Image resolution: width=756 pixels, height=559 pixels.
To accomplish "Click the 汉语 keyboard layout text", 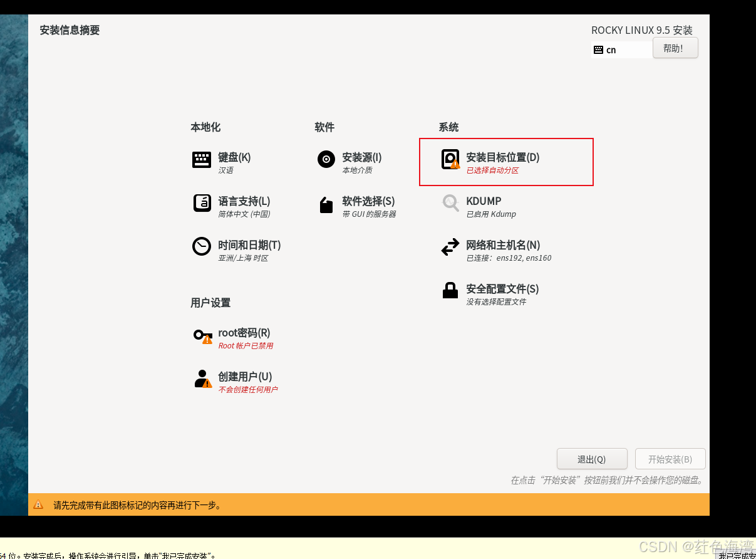I will coord(225,170).
